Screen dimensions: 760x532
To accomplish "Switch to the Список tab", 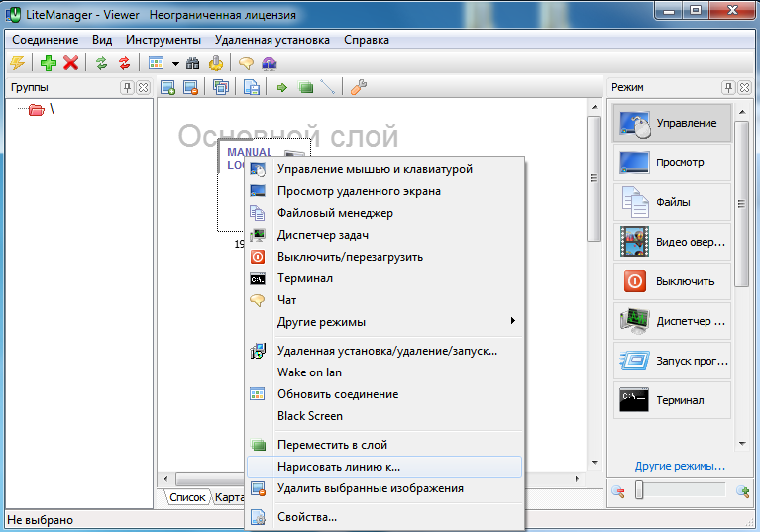I will tap(187, 497).
